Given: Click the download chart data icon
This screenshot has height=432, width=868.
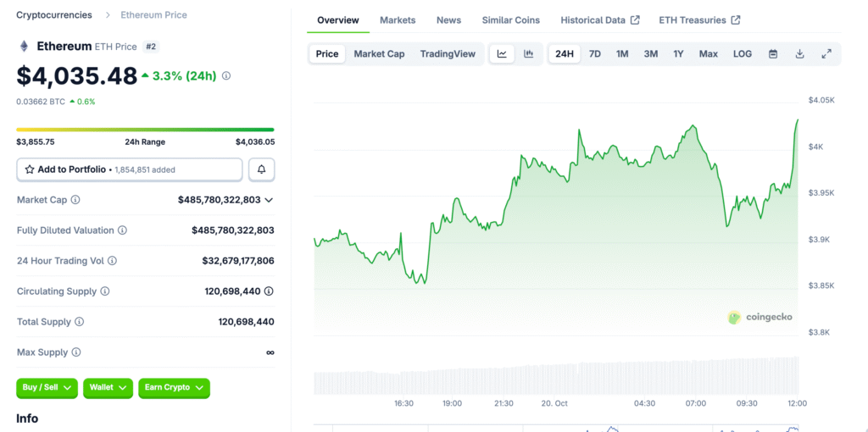Looking at the screenshot, I should pos(799,54).
